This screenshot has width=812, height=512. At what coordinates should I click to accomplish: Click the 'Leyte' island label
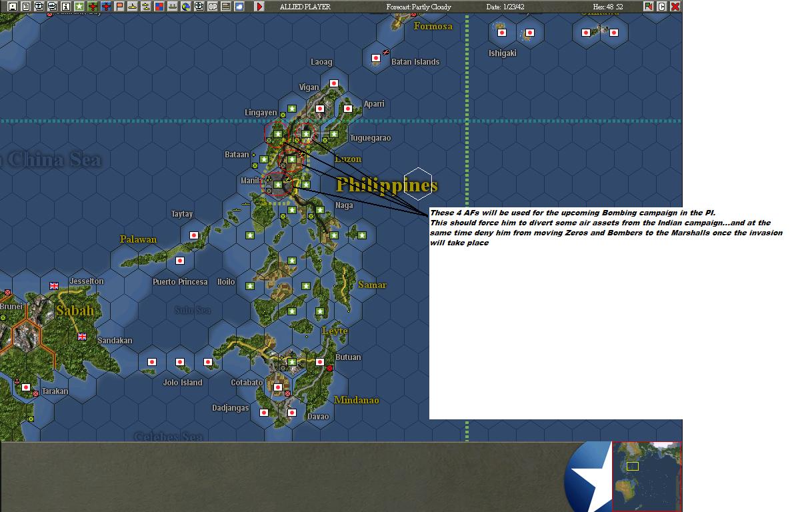click(x=335, y=331)
